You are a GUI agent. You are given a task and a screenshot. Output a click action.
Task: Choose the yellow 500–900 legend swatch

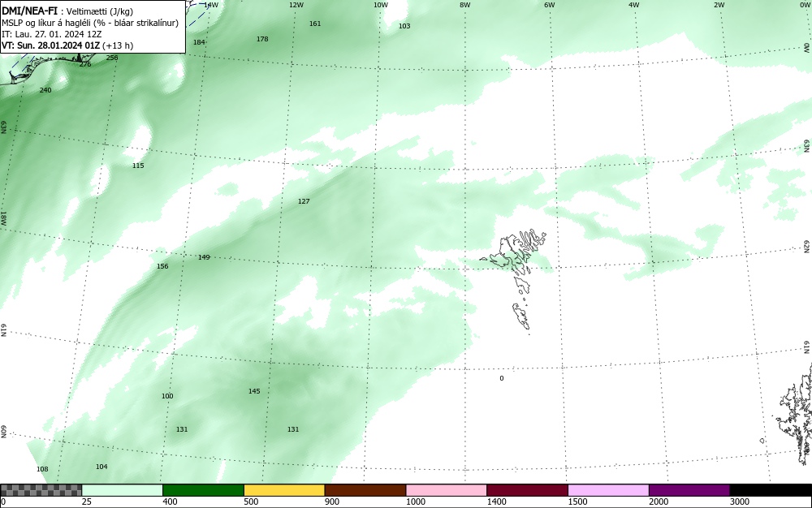tap(284, 490)
